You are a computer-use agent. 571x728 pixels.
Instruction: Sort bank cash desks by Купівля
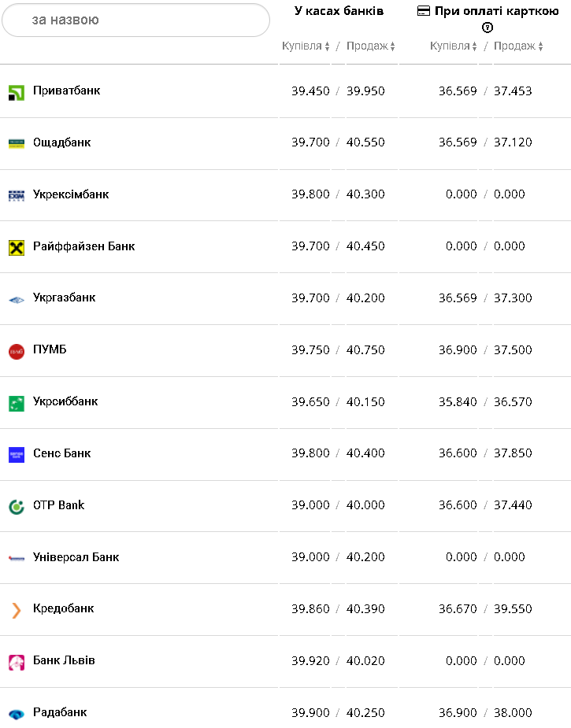(306, 46)
